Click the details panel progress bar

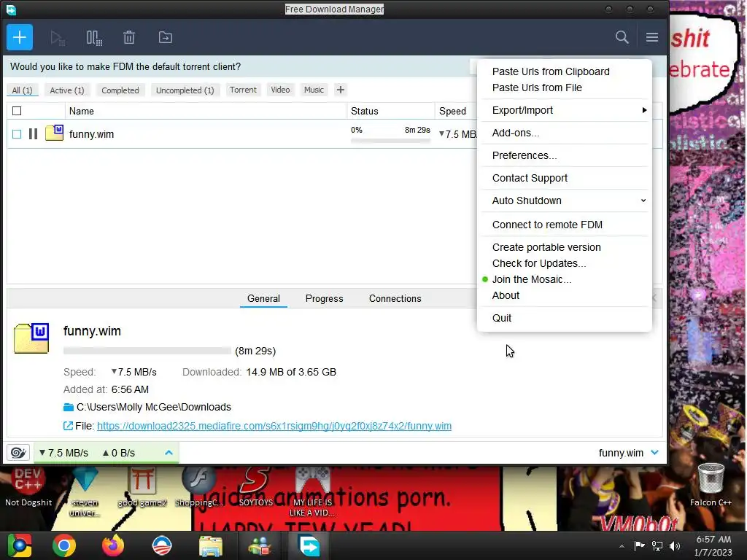pos(147,351)
